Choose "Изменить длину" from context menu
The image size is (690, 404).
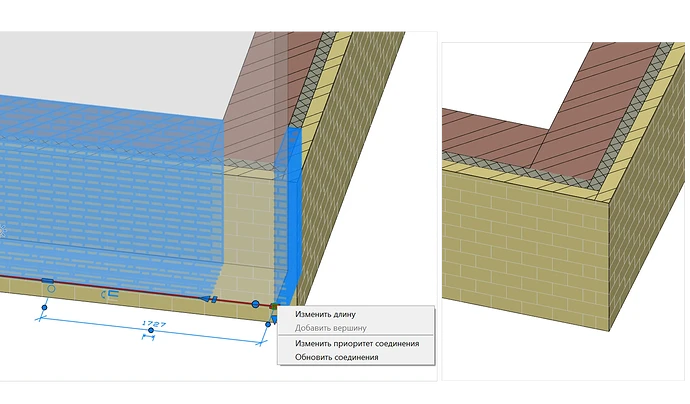point(325,314)
